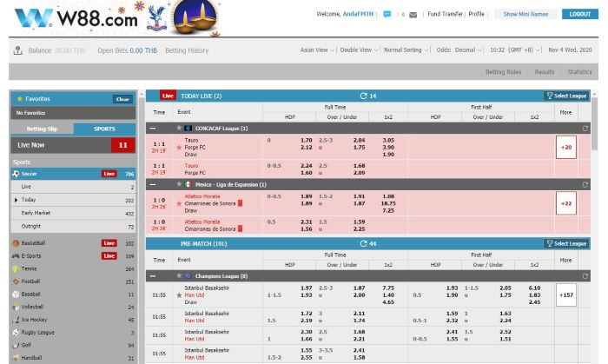Expand the Today submenu arrow
Viewport: 608px width, 364px height.
point(16,200)
